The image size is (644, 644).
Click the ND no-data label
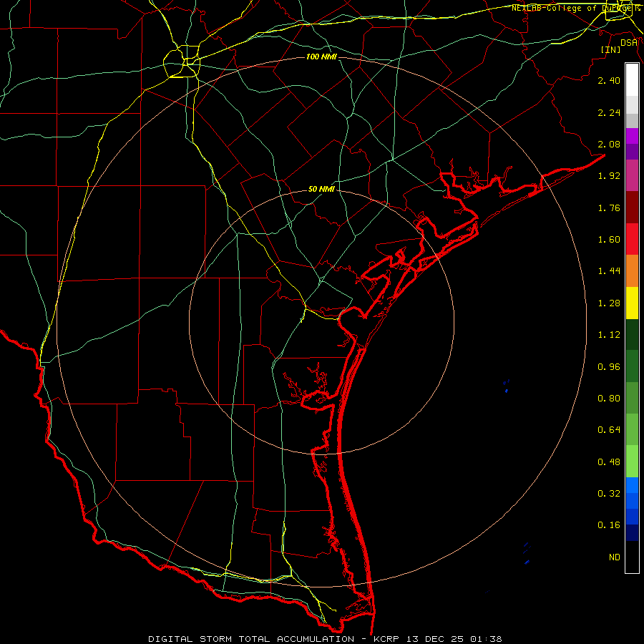(615, 557)
